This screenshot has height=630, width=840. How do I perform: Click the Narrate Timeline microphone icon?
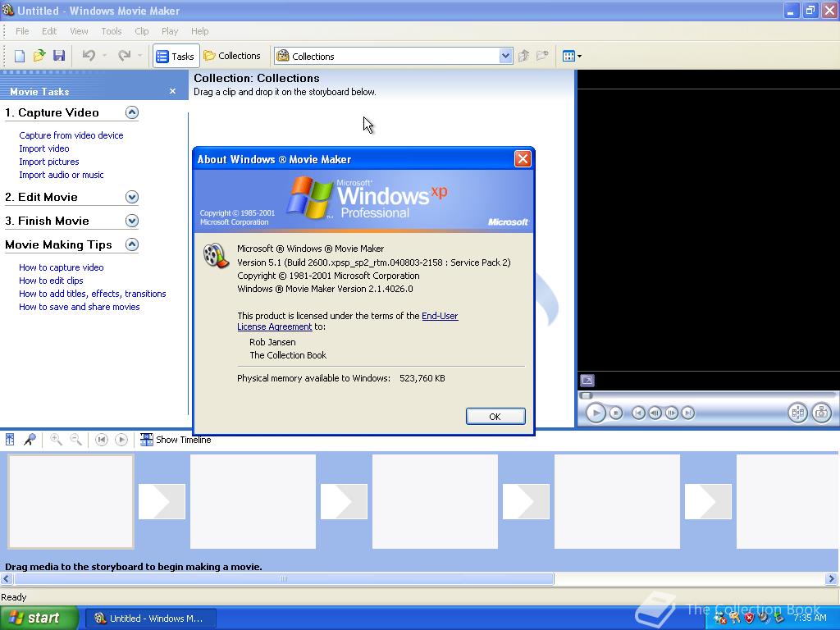(x=30, y=440)
